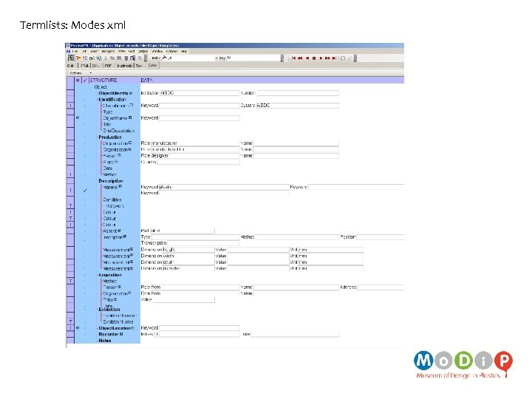Viewport: 532px width, 399px height.
Task: Click the Key input field in toolbar
Action: [253, 58]
